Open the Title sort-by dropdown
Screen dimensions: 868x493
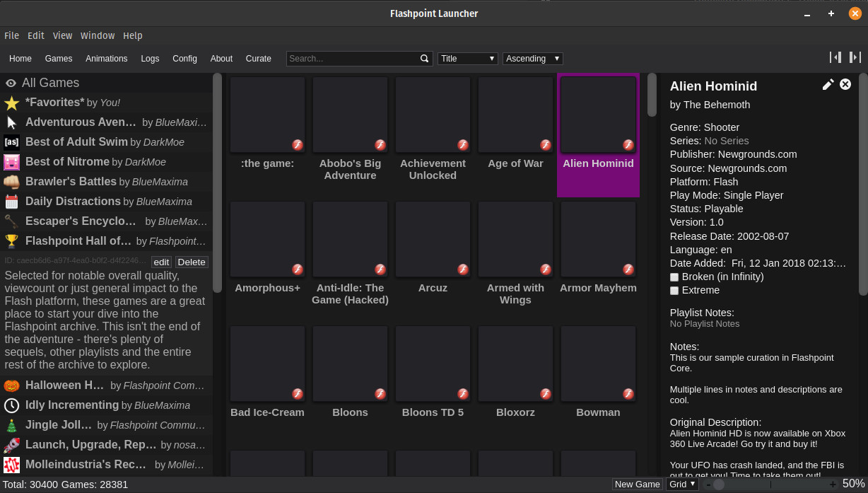tap(468, 59)
